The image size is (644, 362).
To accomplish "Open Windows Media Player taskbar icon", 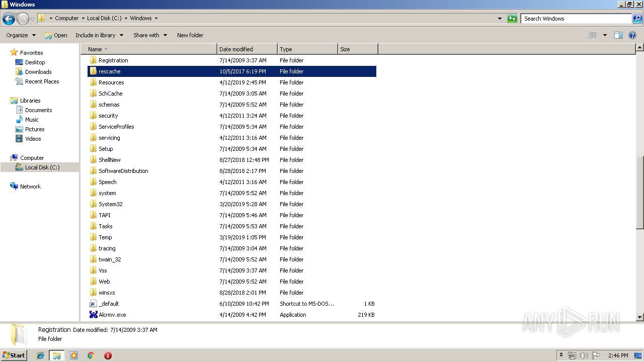I will [74, 355].
